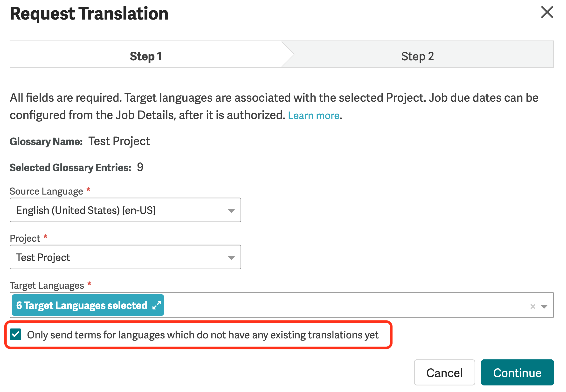
Task: Click the Glossary Name value Test Project
Action: point(119,141)
